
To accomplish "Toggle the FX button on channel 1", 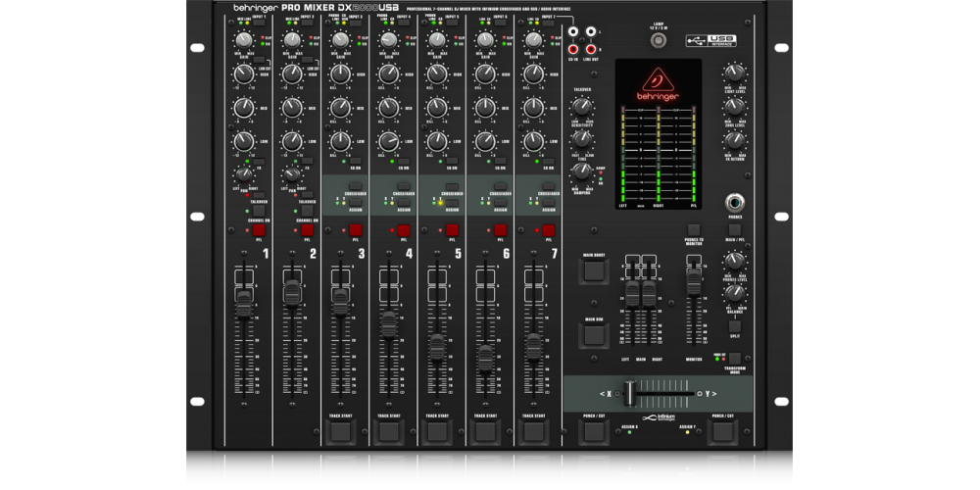I will [x=259, y=162].
